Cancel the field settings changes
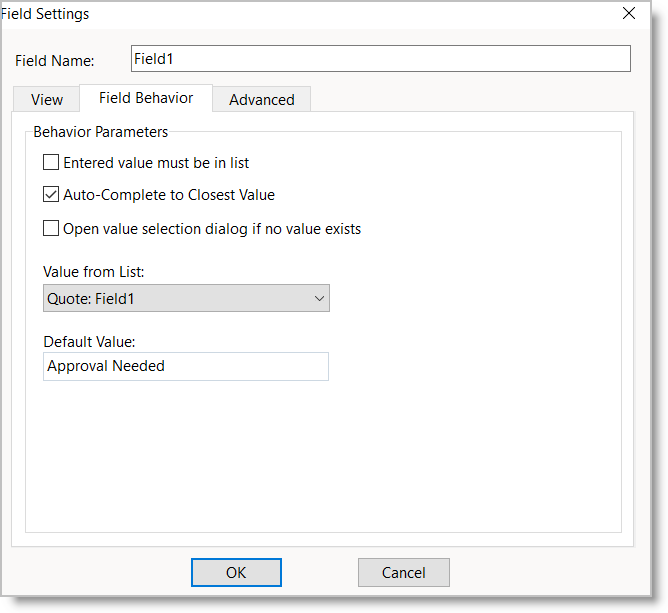The width and height of the screenshot is (668, 613). point(403,572)
